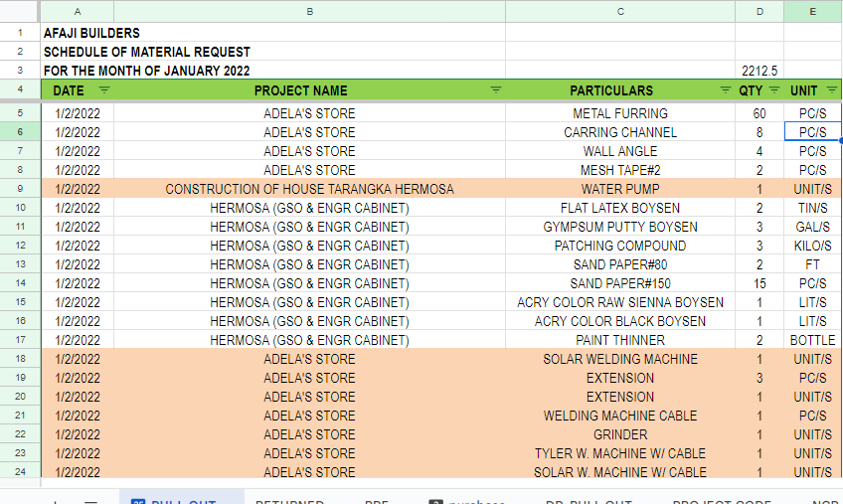
Task: Select row 9 header
Action: (20, 189)
